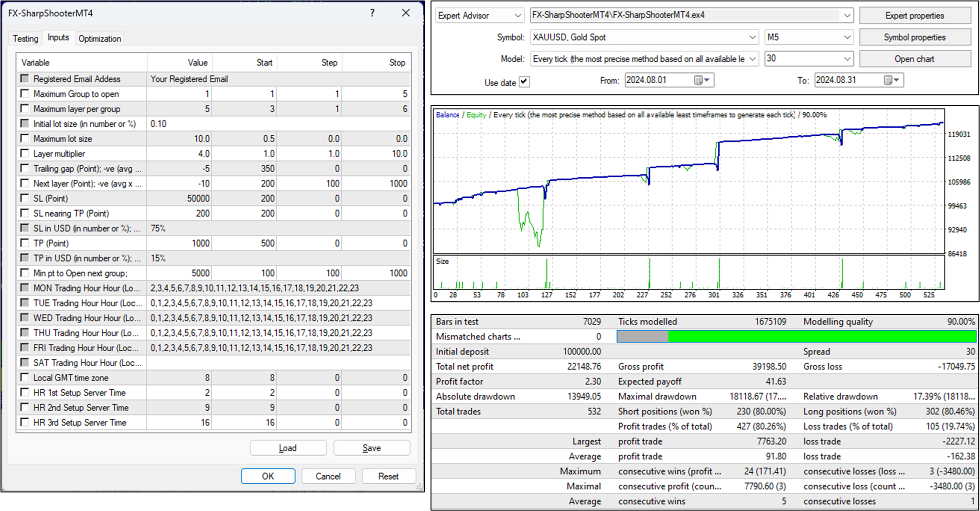Viewport: 980px width, 511px height.
Task: Expand the Expert Advisor type dropdown
Action: (517, 16)
